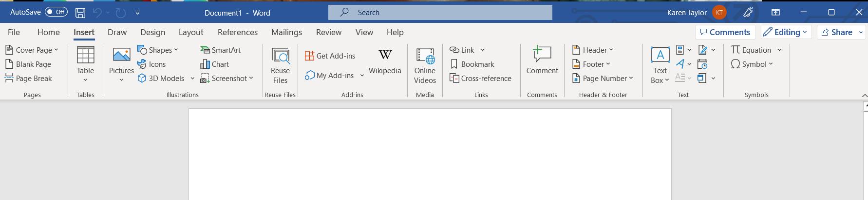
Task: Toggle the AutoSave switch
Action: [x=57, y=12]
